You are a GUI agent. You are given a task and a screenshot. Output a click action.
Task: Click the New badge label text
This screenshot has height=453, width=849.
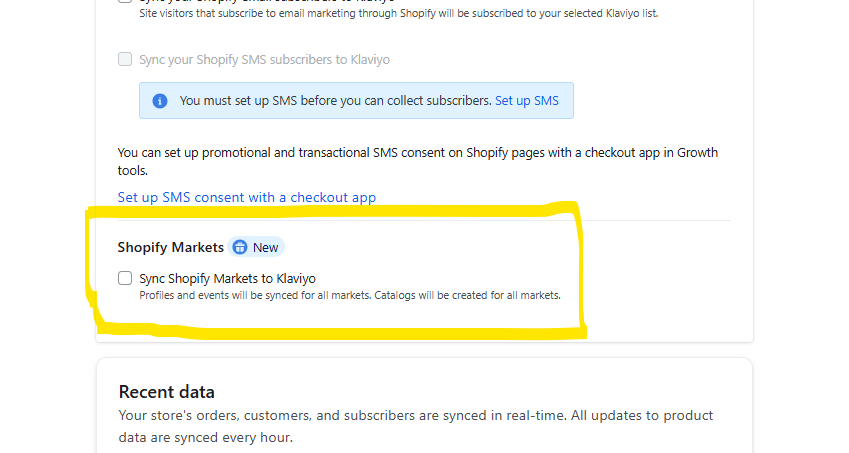pyautogui.click(x=265, y=248)
